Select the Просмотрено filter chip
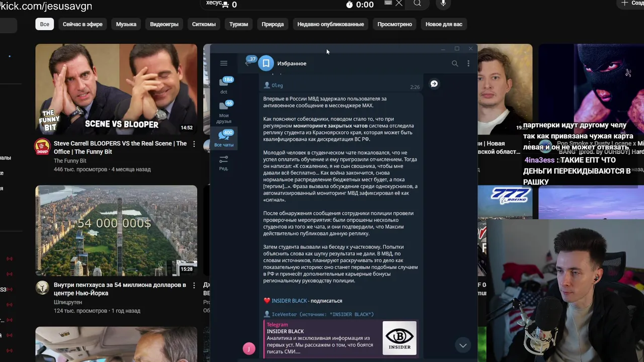 coord(394,24)
